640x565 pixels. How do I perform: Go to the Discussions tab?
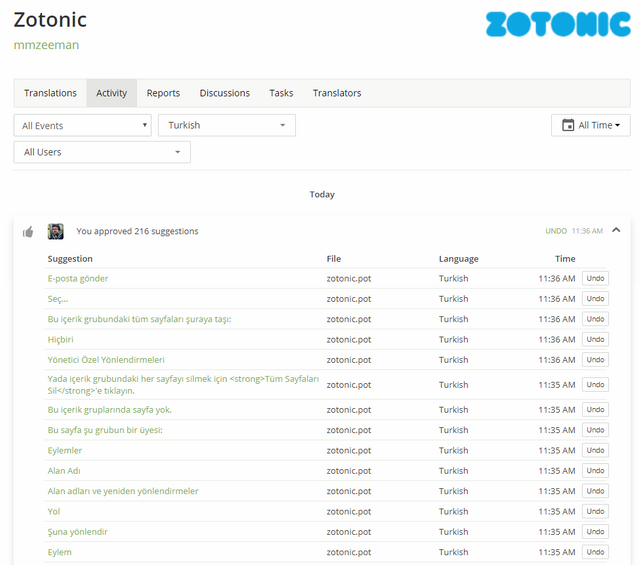point(224,93)
